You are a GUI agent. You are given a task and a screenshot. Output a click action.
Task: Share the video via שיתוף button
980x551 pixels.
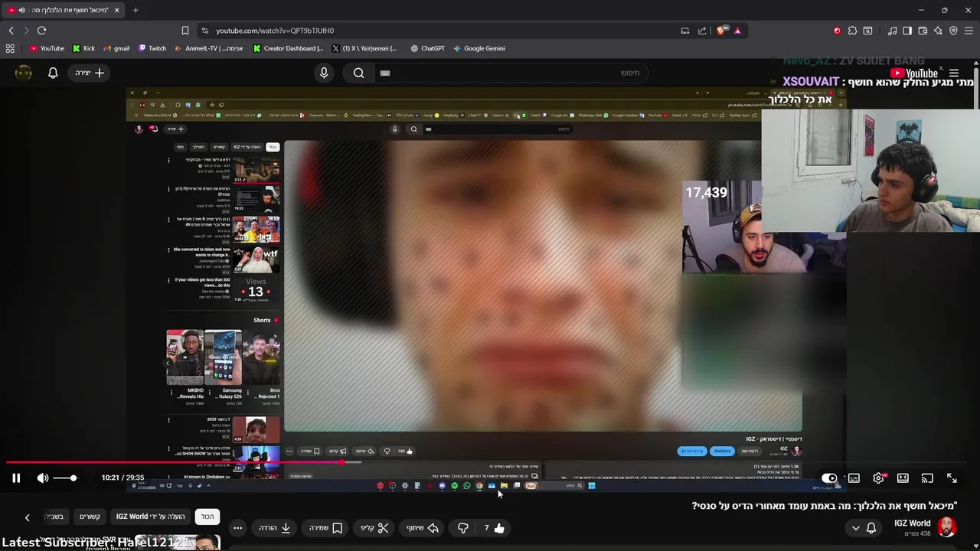(x=422, y=528)
